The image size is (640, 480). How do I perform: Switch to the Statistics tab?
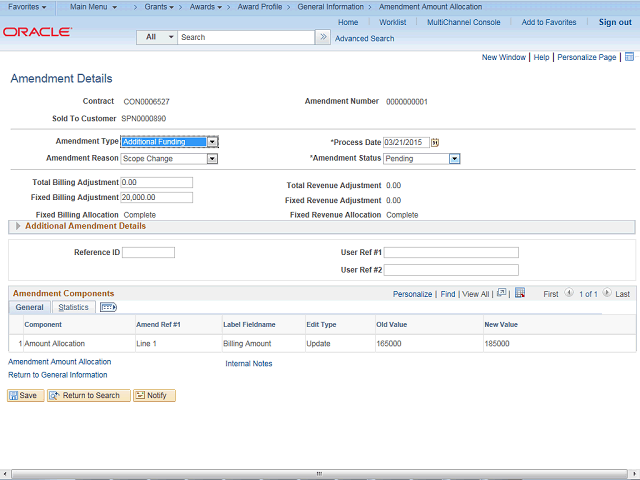[x=72, y=307]
